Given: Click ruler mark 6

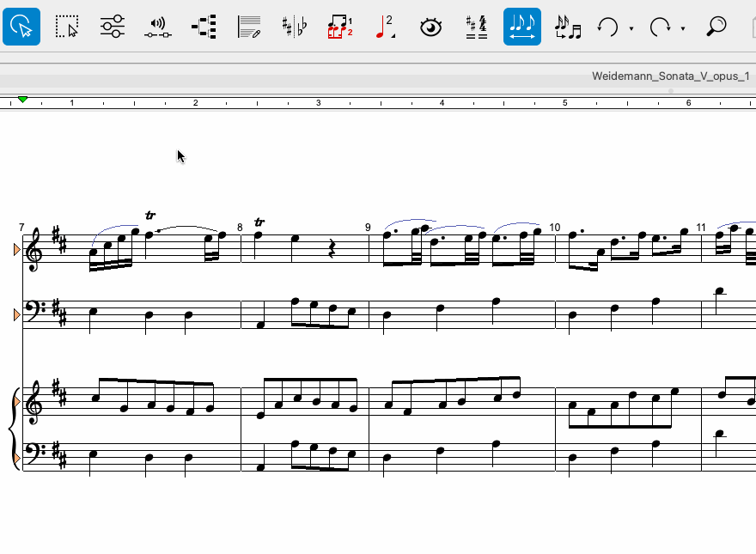Looking at the screenshot, I should coord(688,103).
